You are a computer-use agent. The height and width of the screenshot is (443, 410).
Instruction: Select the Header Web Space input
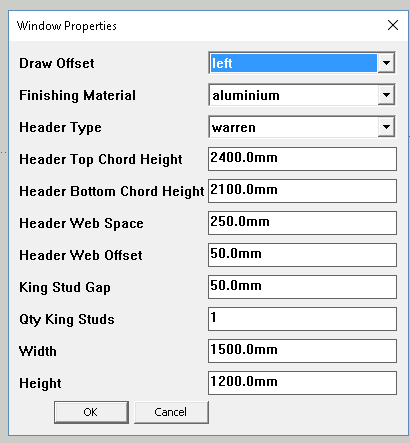tap(302, 223)
